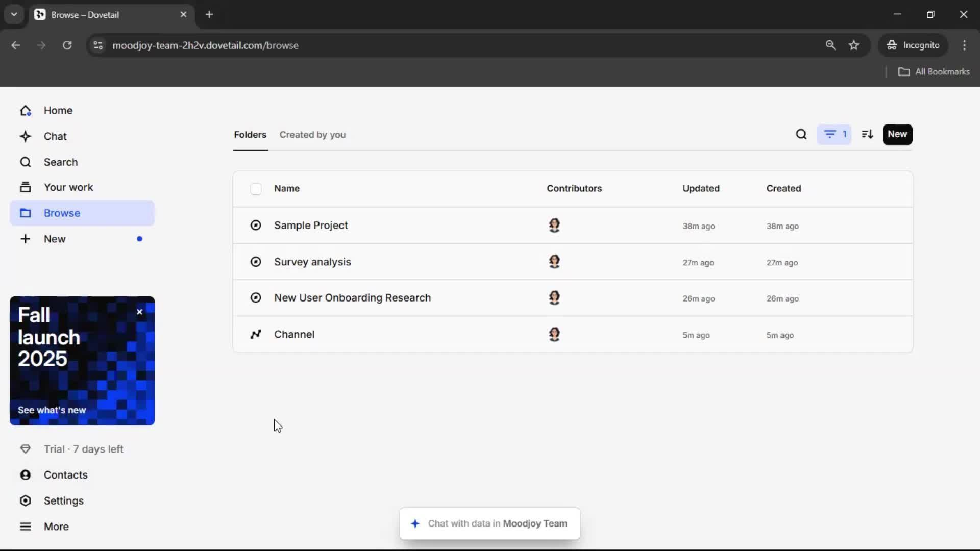Click the filter icon showing 1
980x551 pixels.
point(834,134)
